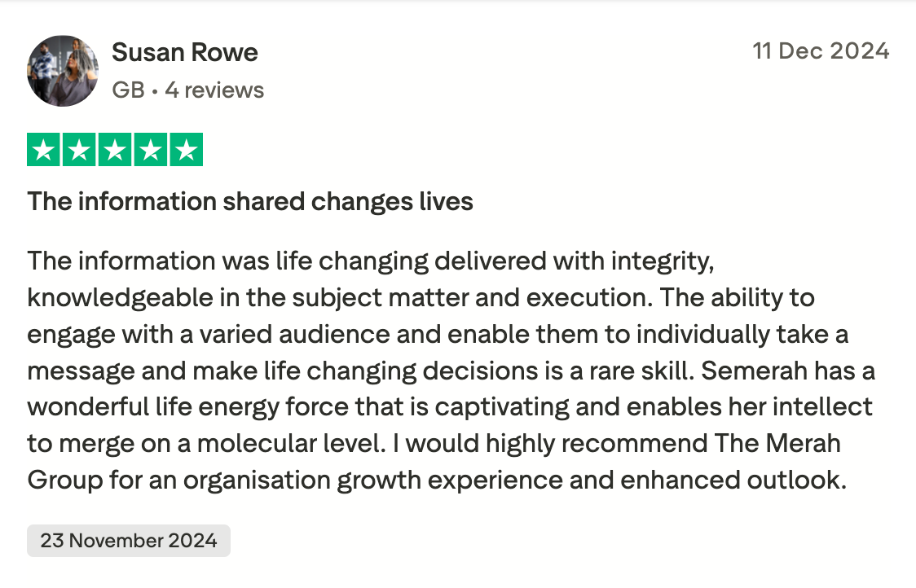Click the second green rating star

pos(79,150)
